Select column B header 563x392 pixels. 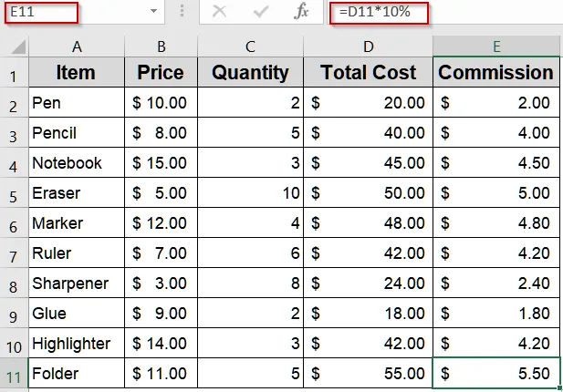point(162,46)
